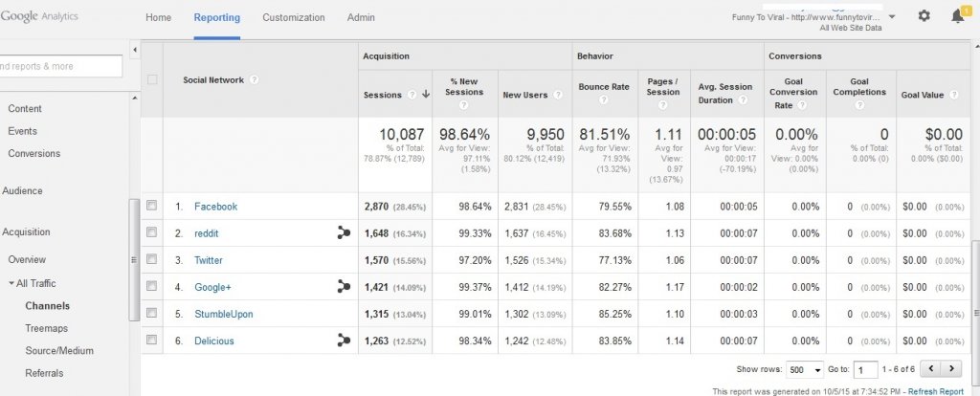The width and height of the screenshot is (980, 396).
Task: Click sidebar splitter handle
Action: pos(134,260)
